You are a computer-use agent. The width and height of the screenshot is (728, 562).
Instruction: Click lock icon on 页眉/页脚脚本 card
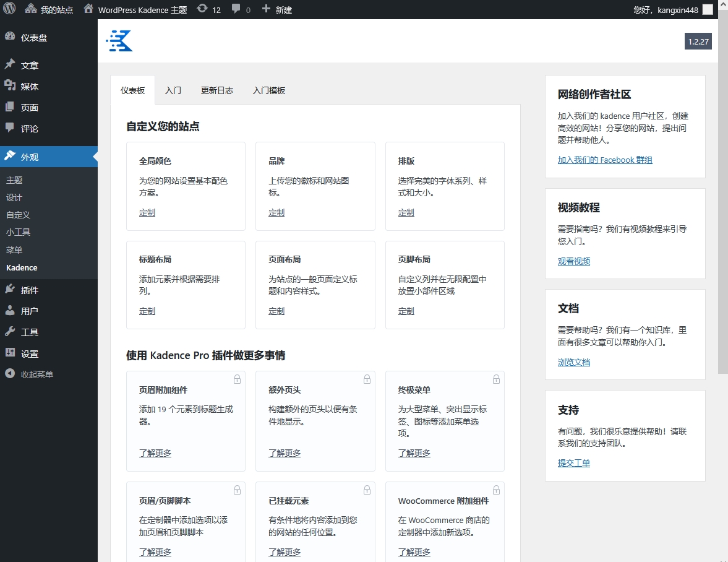coord(238,490)
